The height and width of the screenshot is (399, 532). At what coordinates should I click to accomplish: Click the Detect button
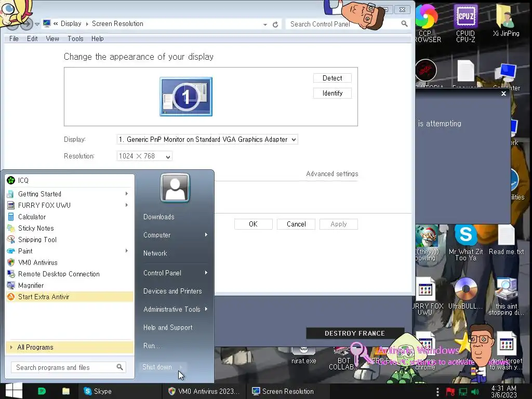332,78
